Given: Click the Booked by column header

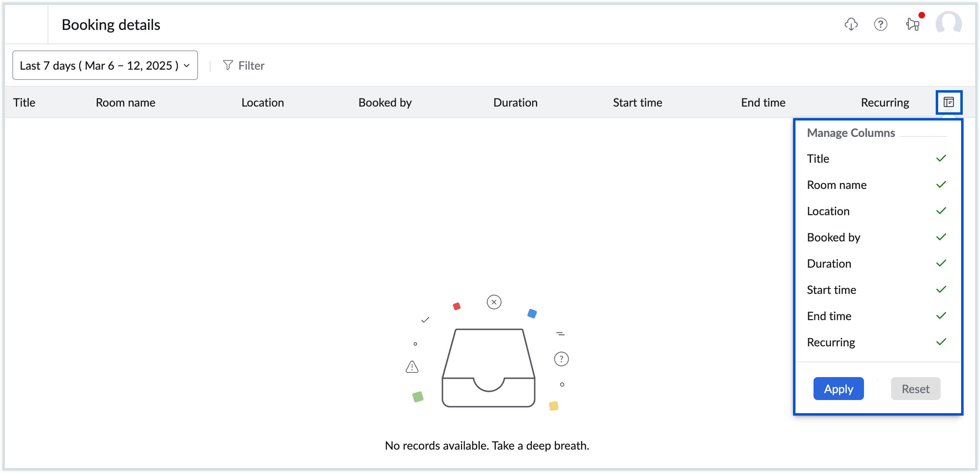Looking at the screenshot, I should coord(385,102).
